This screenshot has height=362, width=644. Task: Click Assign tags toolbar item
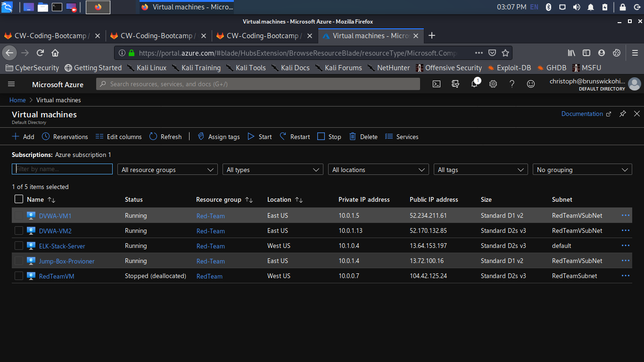pos(218,137)
